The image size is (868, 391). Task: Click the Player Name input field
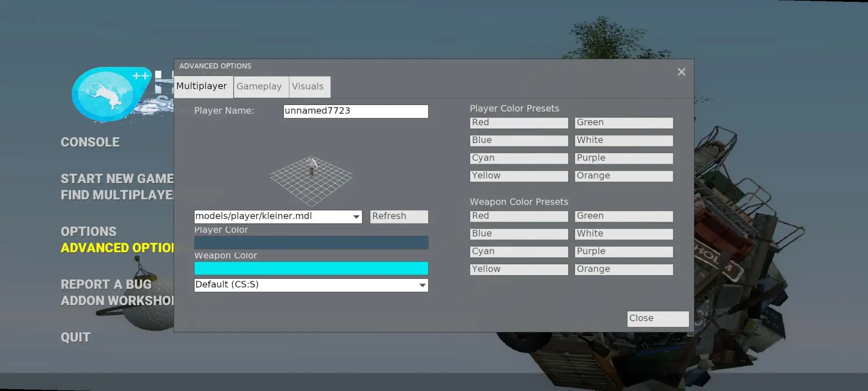click(356, 111)
